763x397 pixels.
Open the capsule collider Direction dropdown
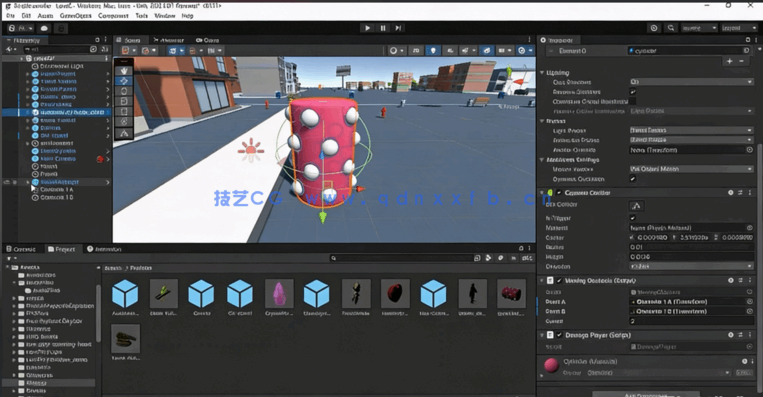tap(691, 266)
